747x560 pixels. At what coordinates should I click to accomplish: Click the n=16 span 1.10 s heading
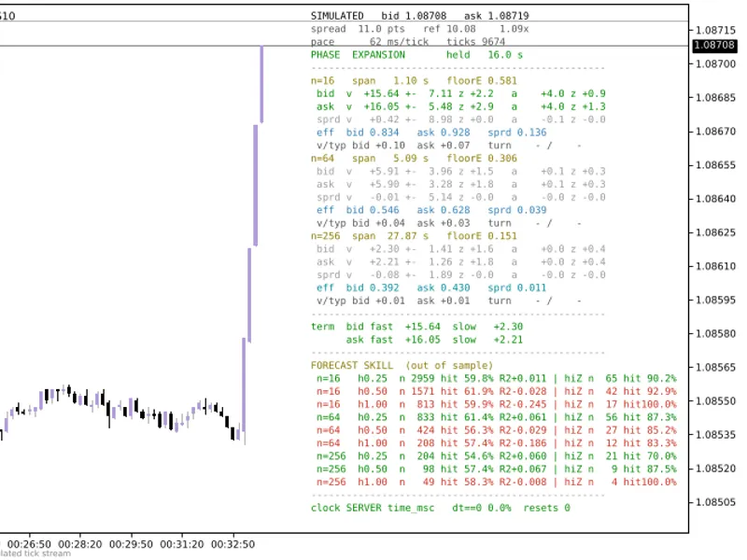click(x=370, y=80)
